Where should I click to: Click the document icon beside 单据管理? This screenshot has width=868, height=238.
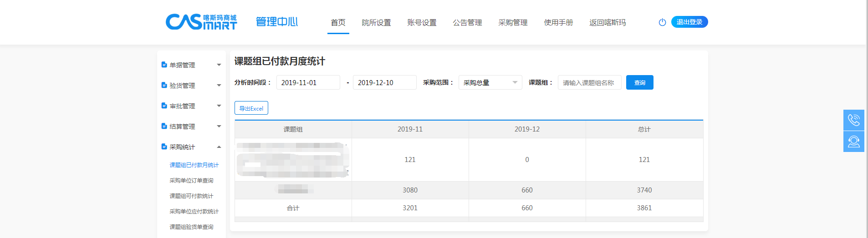(x=164, y=65)
